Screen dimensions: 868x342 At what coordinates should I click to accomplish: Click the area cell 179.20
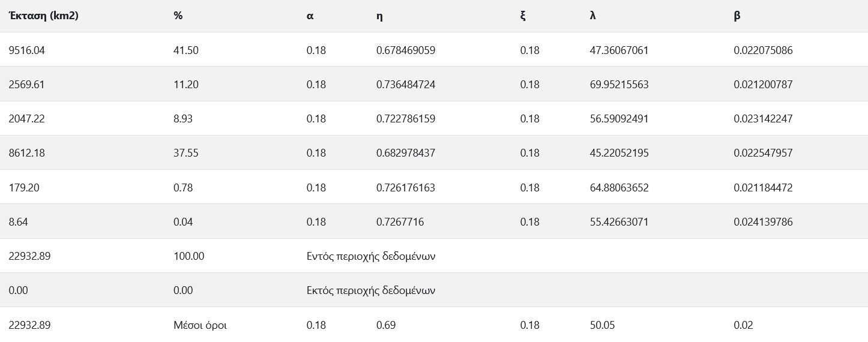pos(24,188)
